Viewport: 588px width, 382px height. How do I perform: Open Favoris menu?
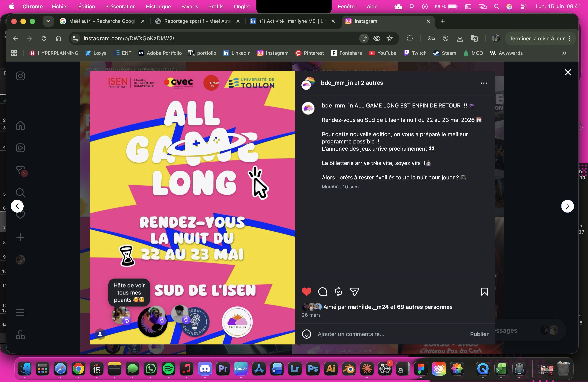point(189,6)
